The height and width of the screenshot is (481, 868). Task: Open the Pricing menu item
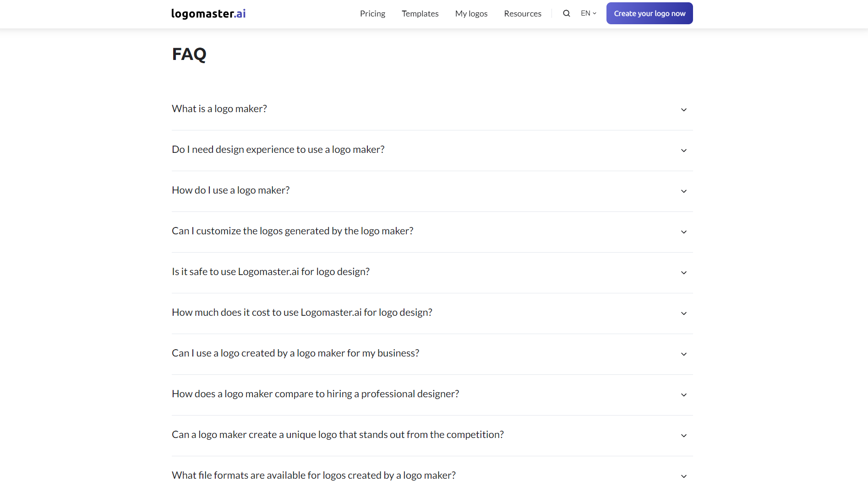(x=372, y=14)
